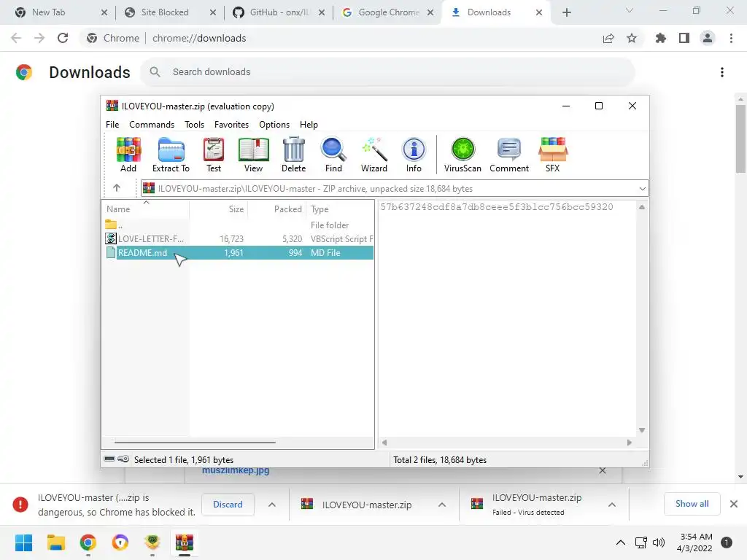Click the Chrome reload icon
Screen dimensions: 747x560
(x=63, y=38)
